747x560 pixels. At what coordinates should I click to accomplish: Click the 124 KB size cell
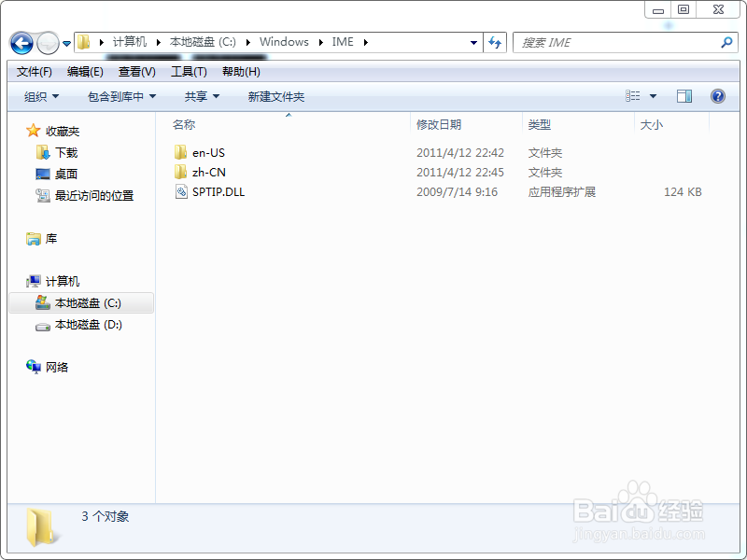(x=683, y=192)
